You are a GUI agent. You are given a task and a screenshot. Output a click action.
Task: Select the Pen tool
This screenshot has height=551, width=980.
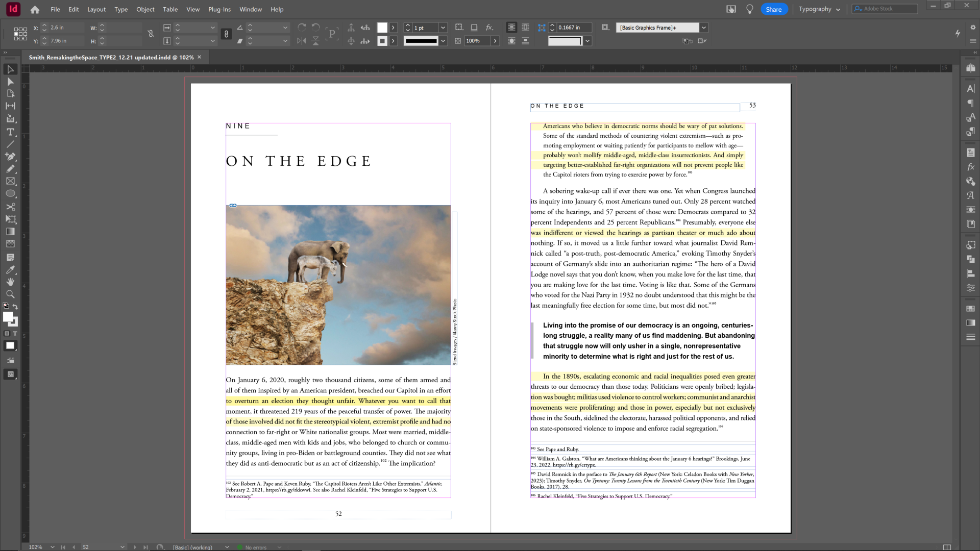[10, 157]
